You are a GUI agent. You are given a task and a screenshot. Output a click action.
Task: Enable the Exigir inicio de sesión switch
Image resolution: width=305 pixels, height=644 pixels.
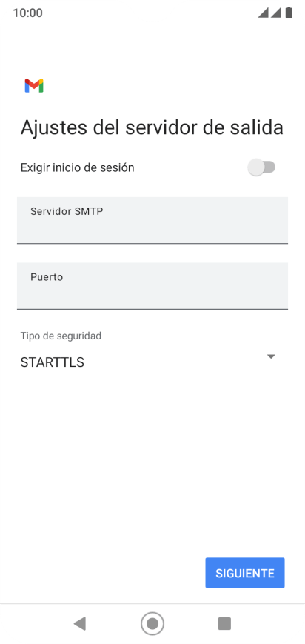261,167
